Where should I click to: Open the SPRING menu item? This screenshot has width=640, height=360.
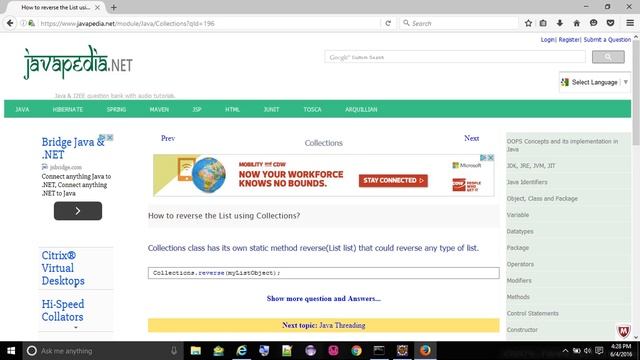click(x=116, y=109)
